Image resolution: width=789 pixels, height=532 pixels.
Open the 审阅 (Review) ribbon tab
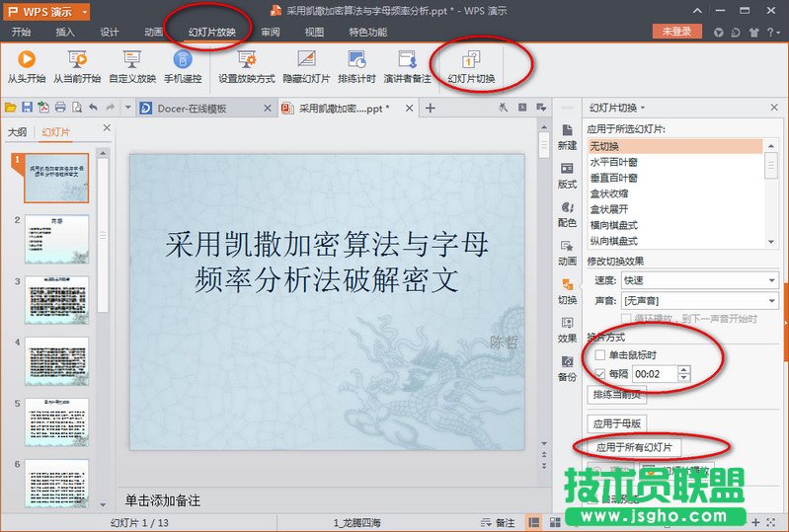(x=271, y=33)
